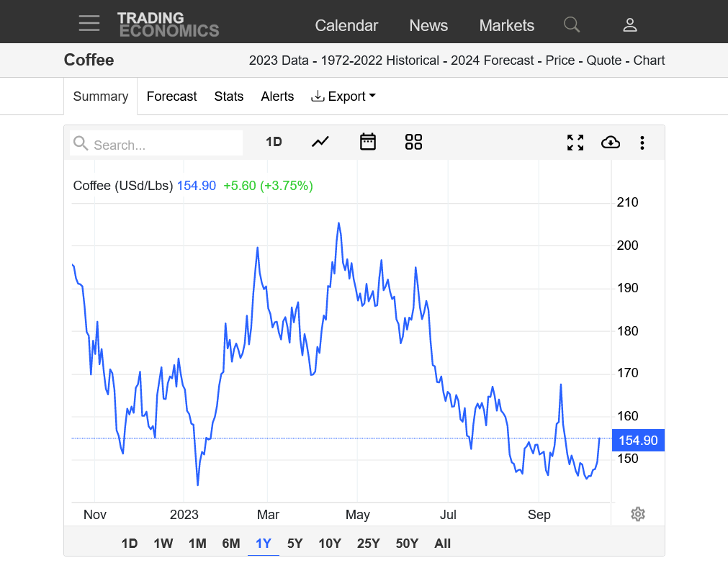Switch to the Forecast tab
Viewport: 728px width, 581px height.
[171, 96]
